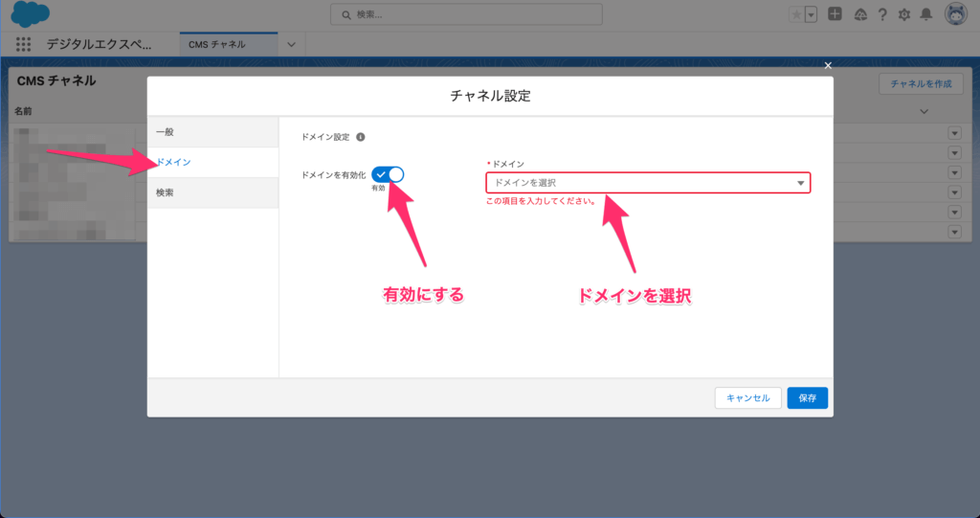Click the キャンセル button

click(x=747, y=398)
